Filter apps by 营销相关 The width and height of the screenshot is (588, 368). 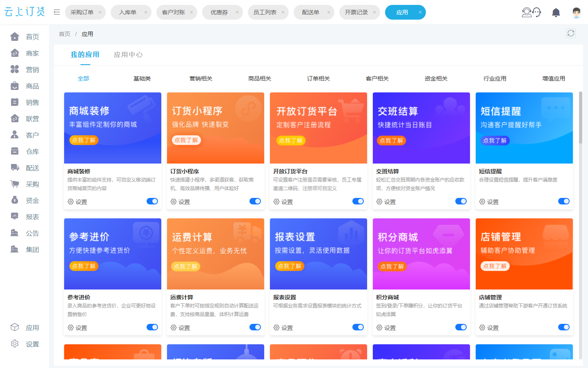coord(201,79)
